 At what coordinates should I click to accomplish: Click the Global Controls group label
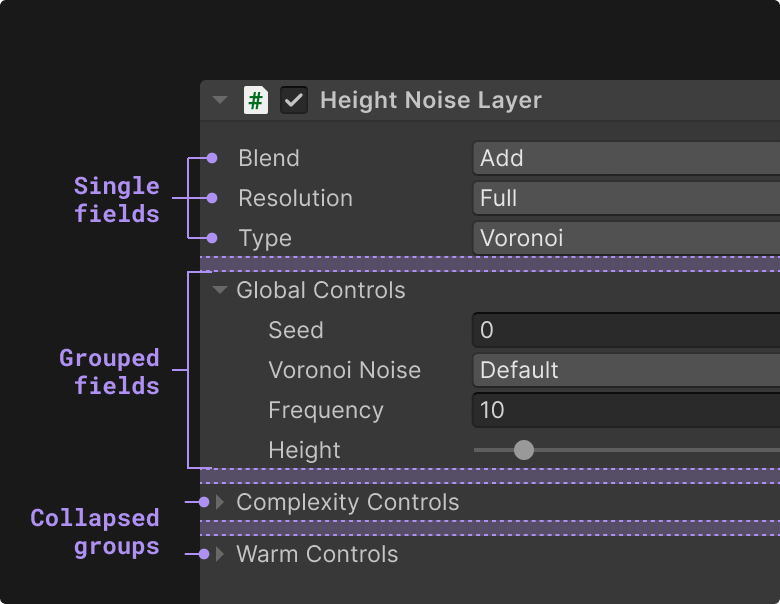tap(321, 290)
